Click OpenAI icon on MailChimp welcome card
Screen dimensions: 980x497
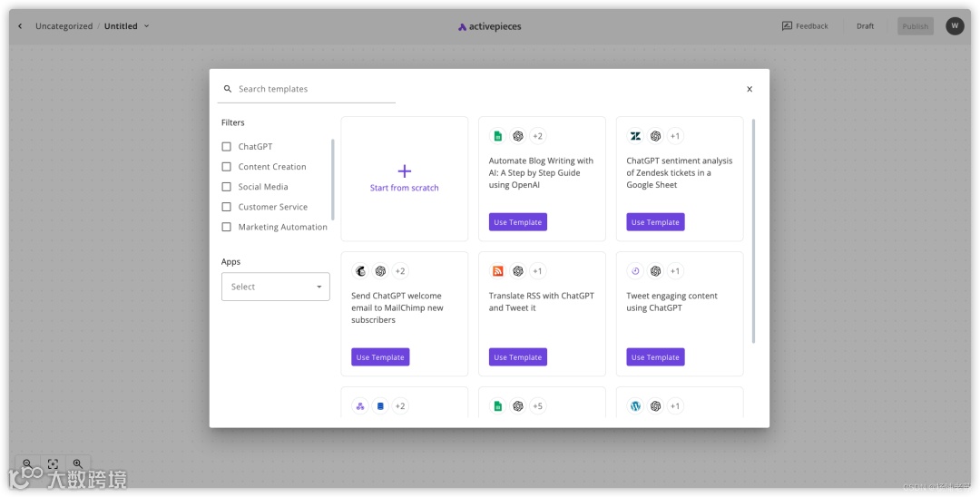380,271
